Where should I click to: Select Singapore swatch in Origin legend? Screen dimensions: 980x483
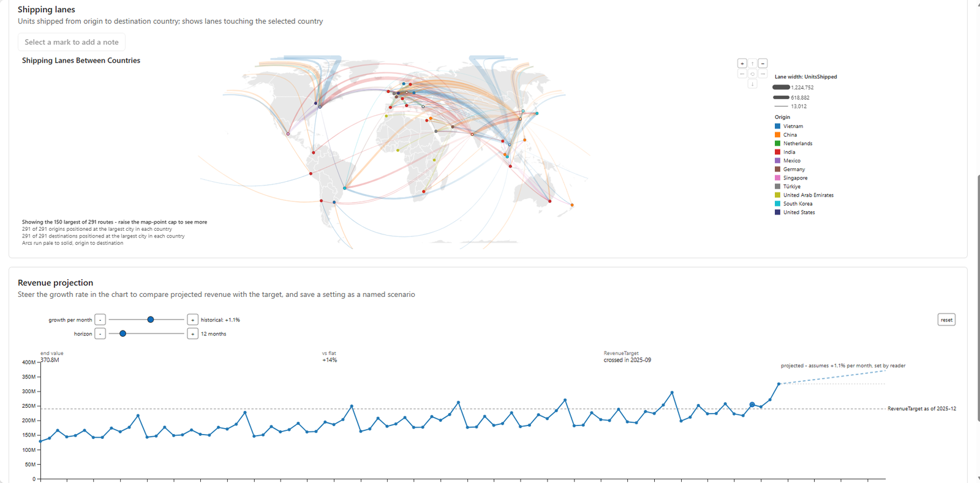(x=777, y=178)
